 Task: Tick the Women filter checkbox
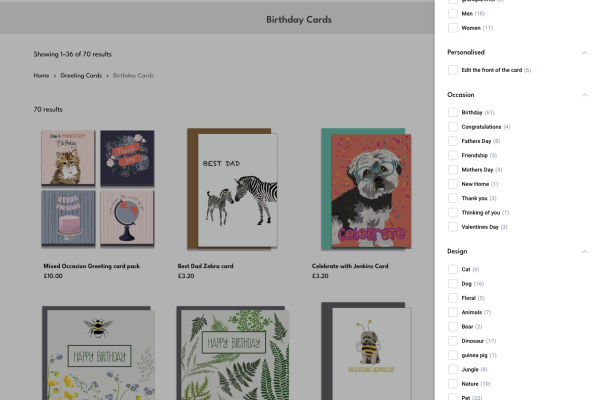453,28
